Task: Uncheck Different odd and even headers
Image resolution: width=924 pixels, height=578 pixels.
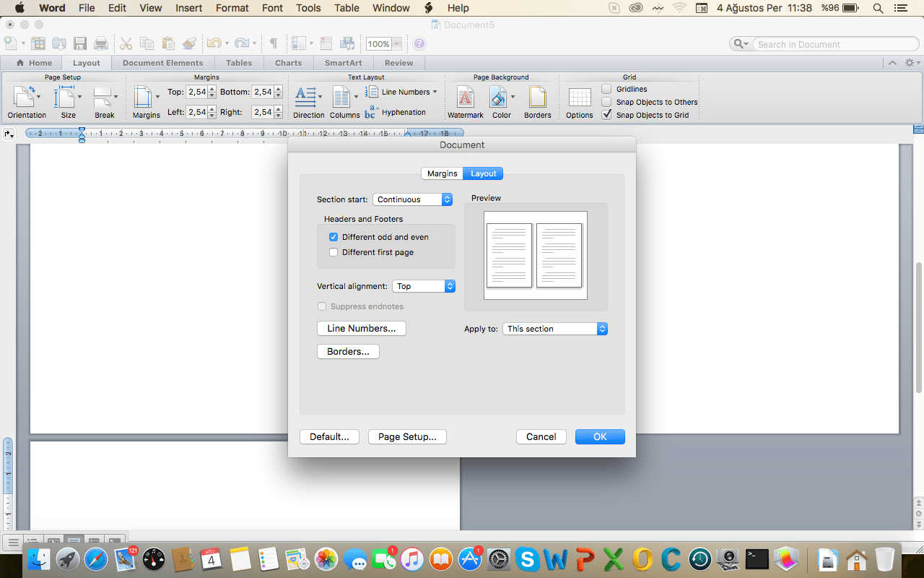Action: point(334,237)
